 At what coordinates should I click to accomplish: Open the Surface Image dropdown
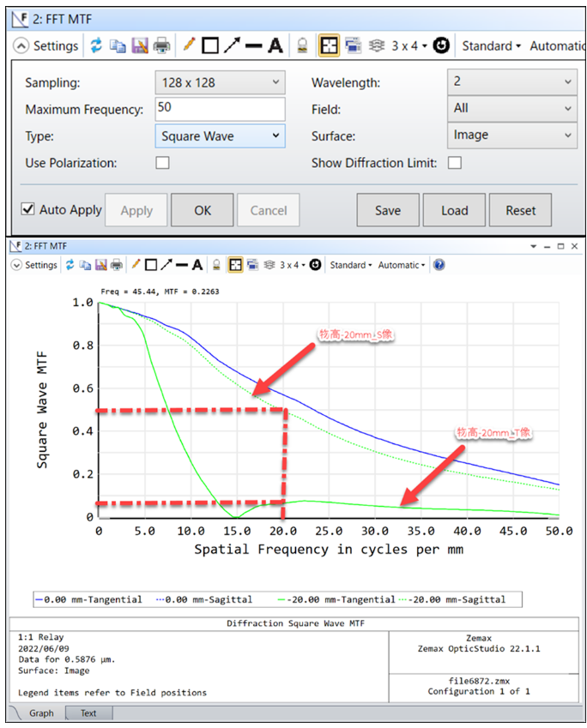coord(512,135)
